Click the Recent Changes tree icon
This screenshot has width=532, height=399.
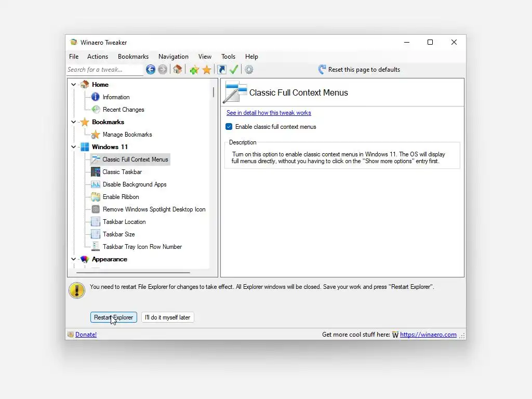(x=96, y=109)
